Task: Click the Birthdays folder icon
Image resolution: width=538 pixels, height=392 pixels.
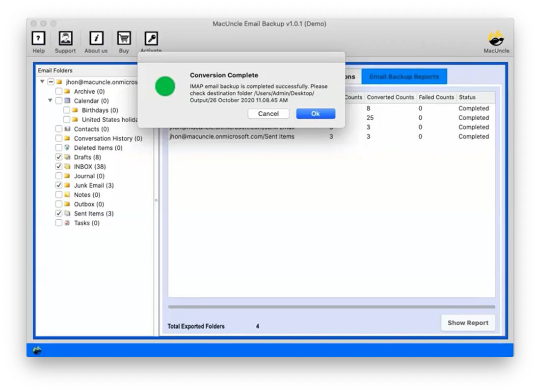Action: (x=75, y=110)
